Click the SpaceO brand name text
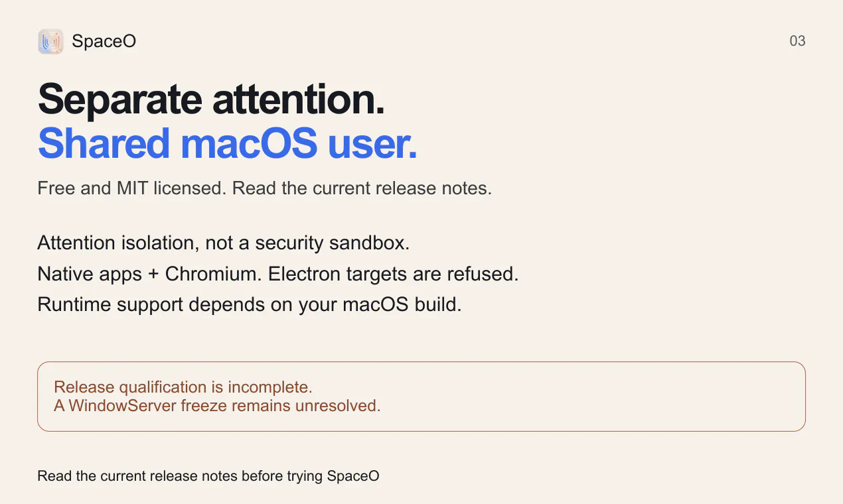 click(x=104, y=41)
